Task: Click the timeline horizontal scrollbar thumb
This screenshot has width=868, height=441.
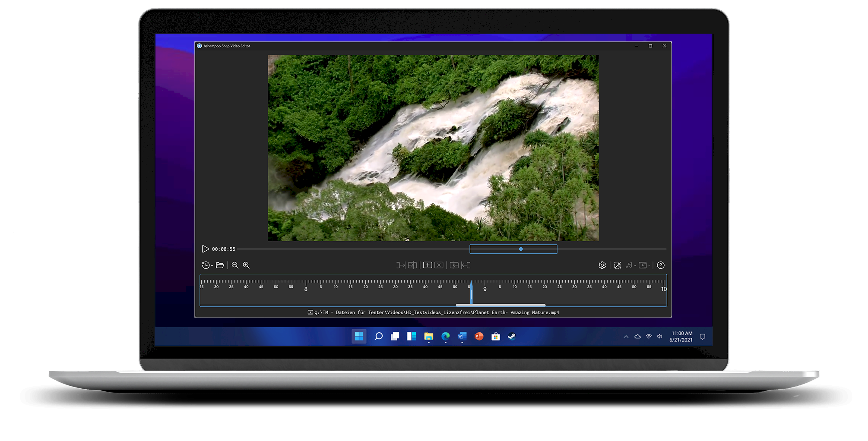Action: coord(501,305)
